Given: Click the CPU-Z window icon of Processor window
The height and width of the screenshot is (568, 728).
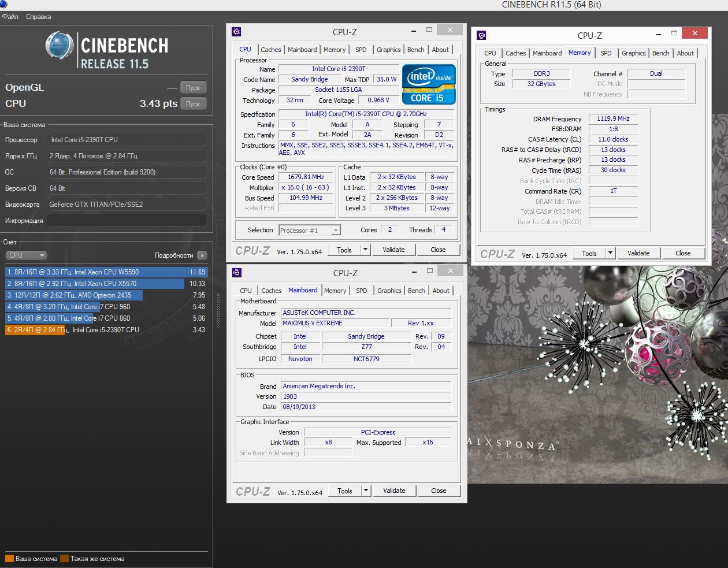Looking at the screenshot, I should 236,32.
